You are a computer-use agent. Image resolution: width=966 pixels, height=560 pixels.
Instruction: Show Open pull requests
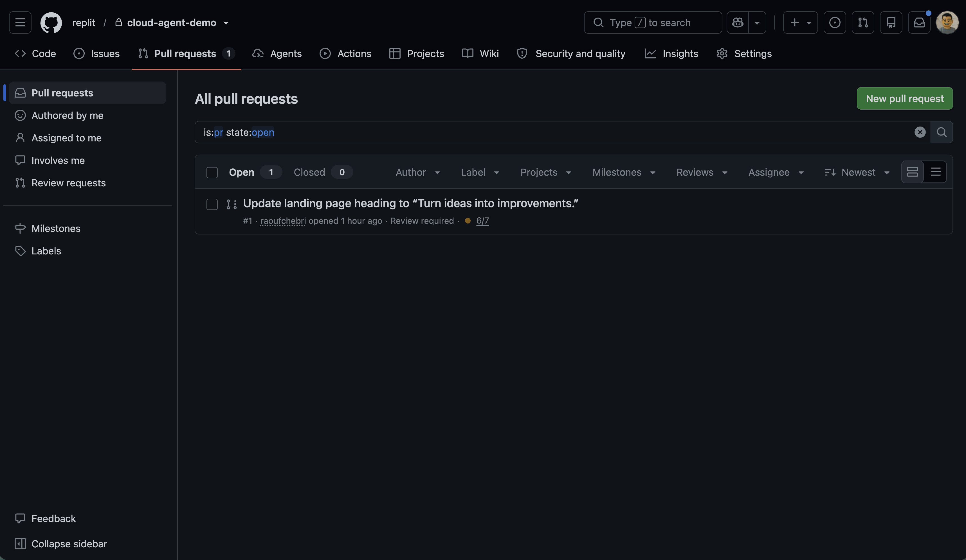tap(255, 172)
